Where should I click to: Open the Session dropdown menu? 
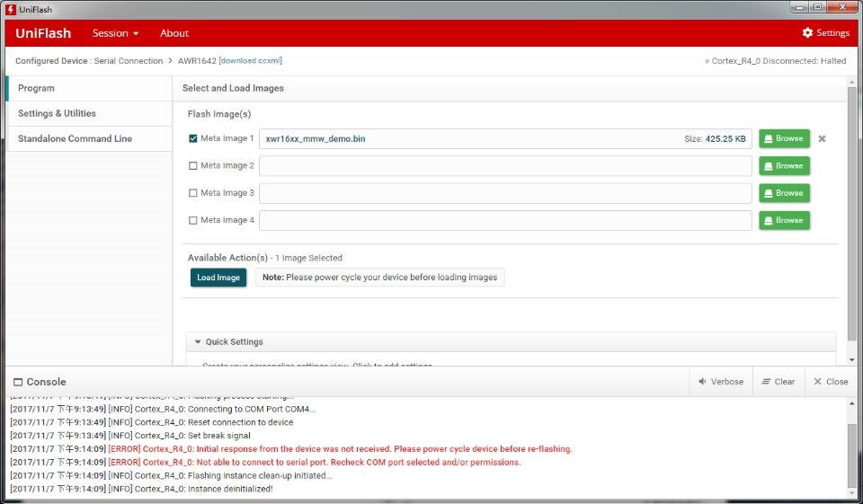coord(116,33)
